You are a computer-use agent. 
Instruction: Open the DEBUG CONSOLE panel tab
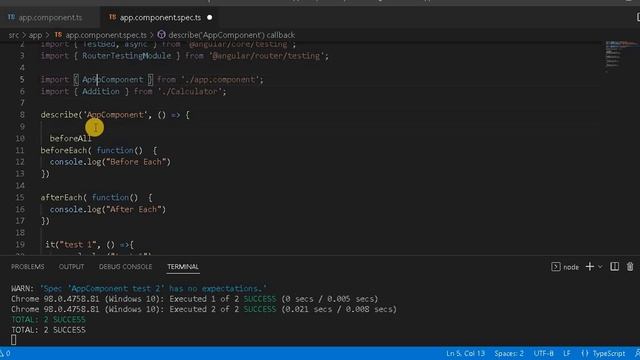click(125, 267)
